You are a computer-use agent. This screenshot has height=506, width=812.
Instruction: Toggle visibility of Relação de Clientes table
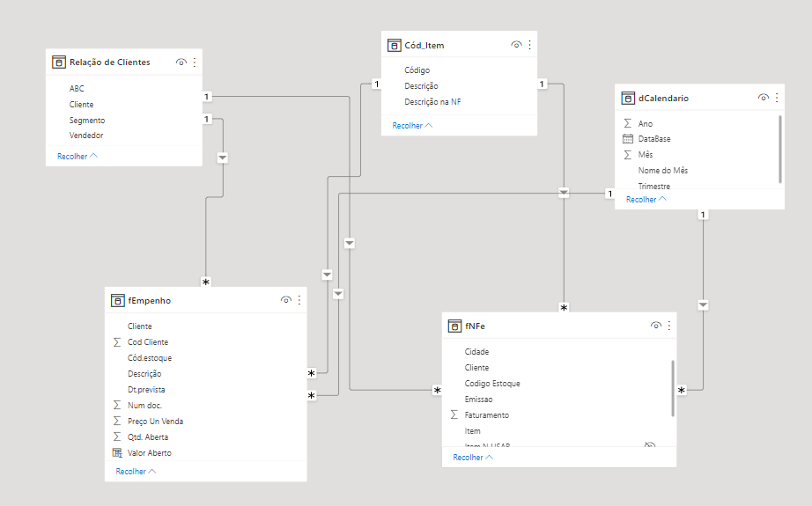181,62
